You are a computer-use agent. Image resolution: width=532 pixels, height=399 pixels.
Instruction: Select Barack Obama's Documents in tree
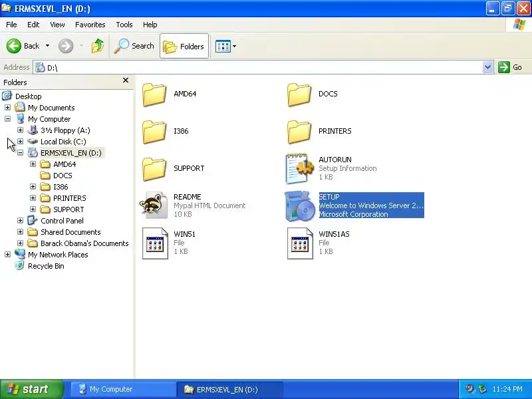coord(84,243)
